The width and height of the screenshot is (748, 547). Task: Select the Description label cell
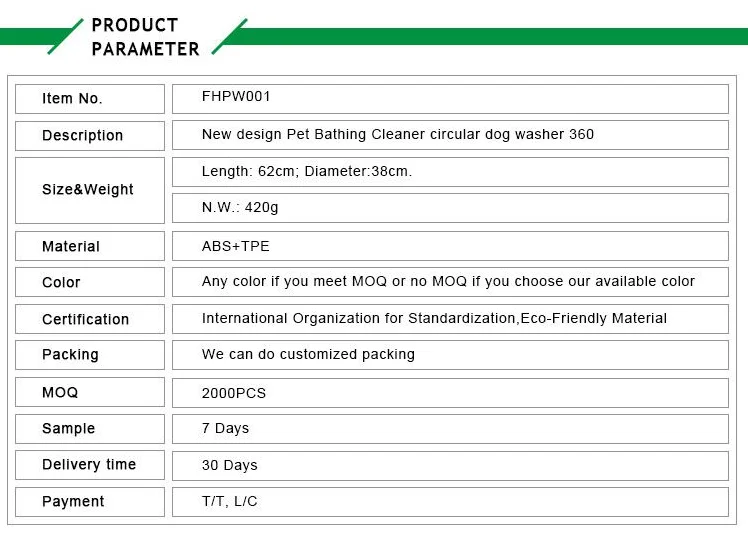[x=89, y=136]
